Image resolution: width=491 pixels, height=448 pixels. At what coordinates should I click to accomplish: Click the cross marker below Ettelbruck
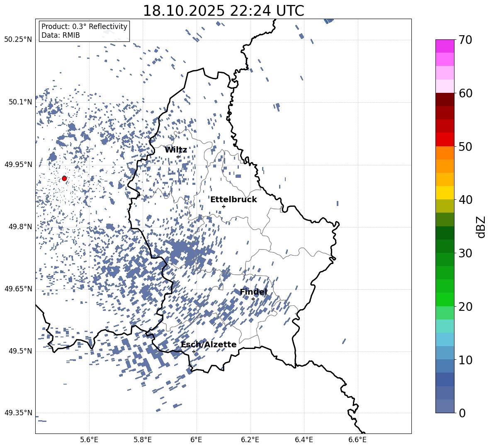coord(224,206)
